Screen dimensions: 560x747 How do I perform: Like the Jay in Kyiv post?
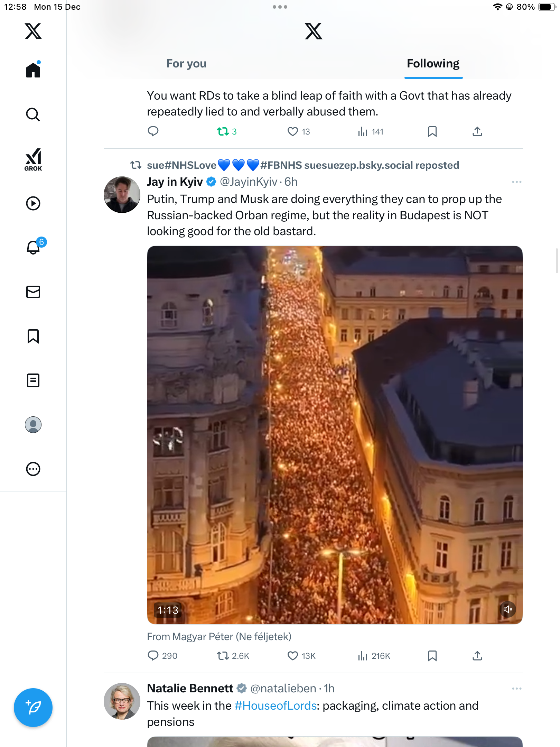pos(293,656)
